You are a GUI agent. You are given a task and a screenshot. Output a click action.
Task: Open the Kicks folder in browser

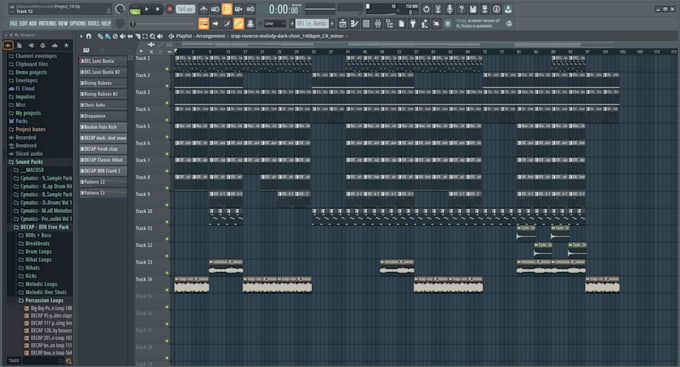coord(30,276)
